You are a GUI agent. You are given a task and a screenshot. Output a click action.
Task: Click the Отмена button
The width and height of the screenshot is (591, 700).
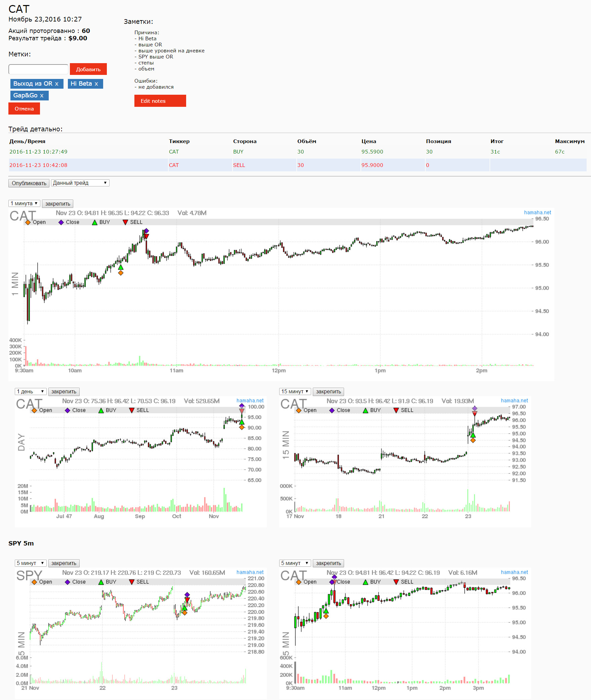pos(24,108)
